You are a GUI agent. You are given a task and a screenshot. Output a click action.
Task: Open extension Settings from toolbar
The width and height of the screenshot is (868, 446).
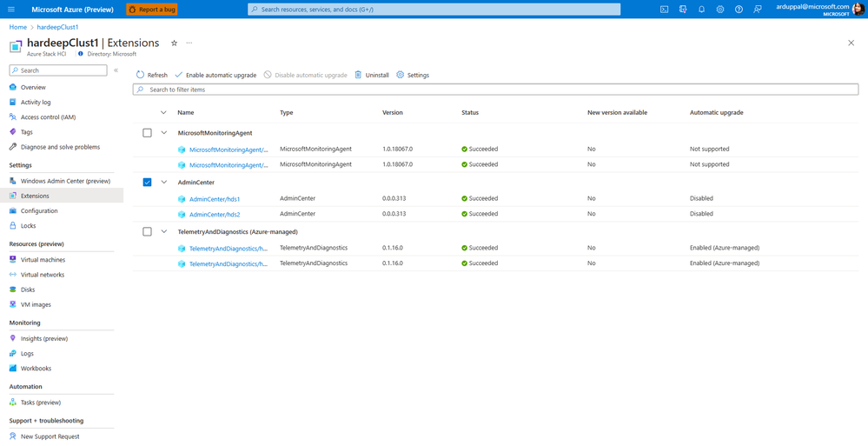pos(413,75)
